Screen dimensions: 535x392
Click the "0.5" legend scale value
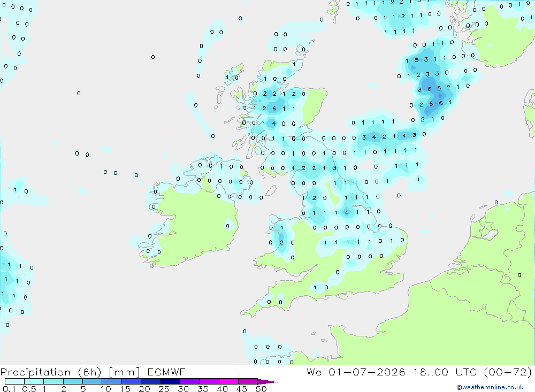point(29,389)
